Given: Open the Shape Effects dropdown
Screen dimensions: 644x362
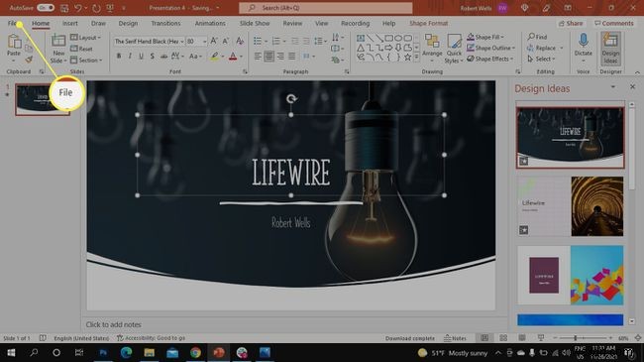Looking at the screenshot, I should point(490,60).
